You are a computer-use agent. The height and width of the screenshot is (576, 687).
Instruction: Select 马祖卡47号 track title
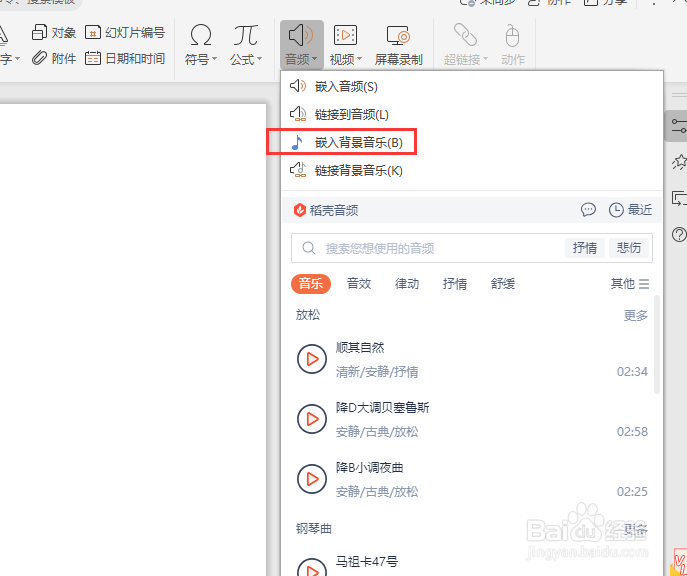point(367,561)
